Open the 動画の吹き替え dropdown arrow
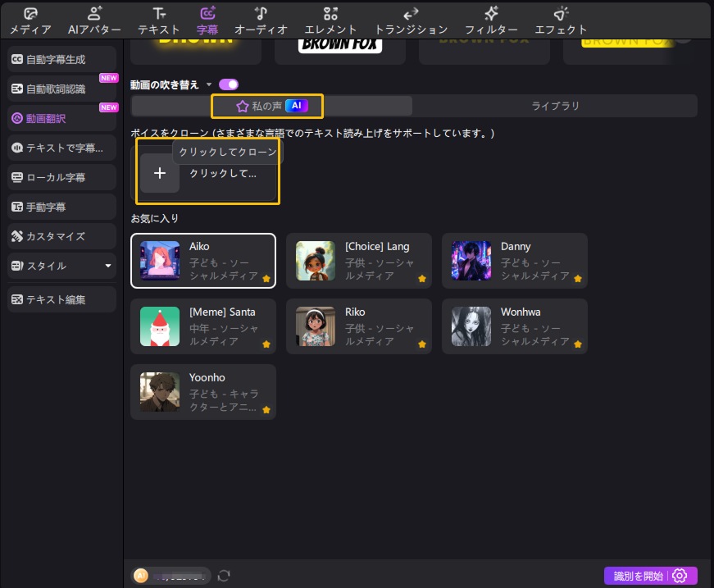 (x=210, y=84)
